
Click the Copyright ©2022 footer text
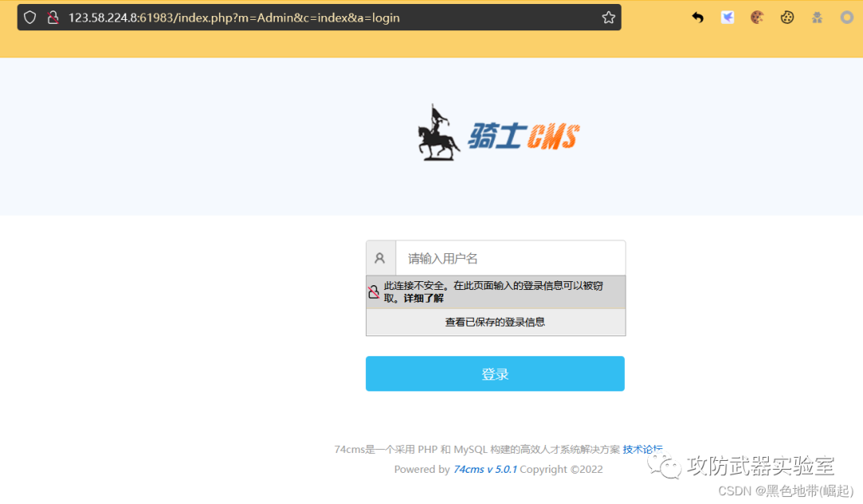pyautogui.click(x=562, y=470)
